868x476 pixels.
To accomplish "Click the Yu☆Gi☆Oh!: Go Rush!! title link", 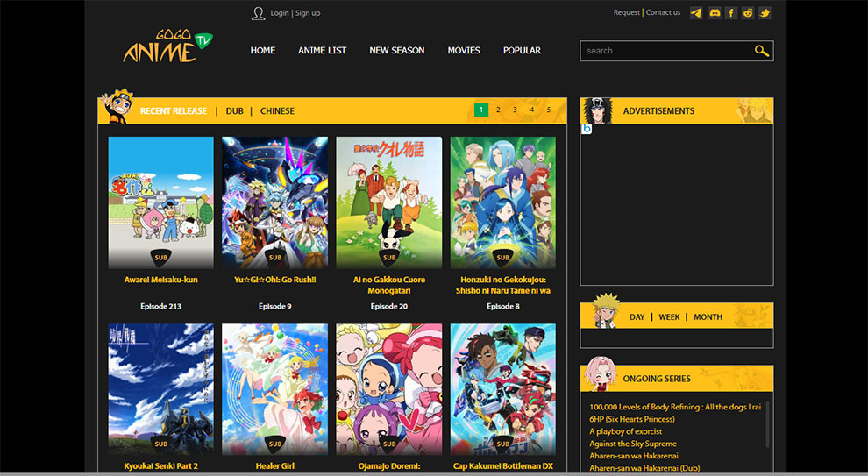I will coord(275,280).
